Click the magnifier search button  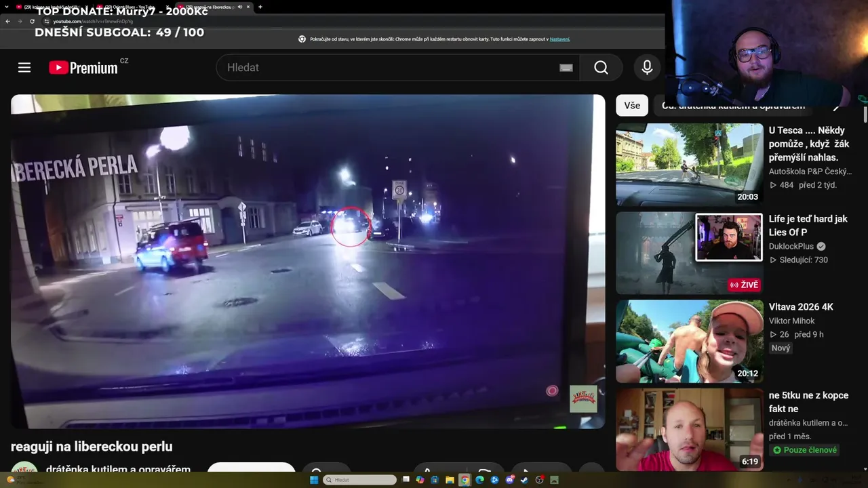click(x=601, y=68)
